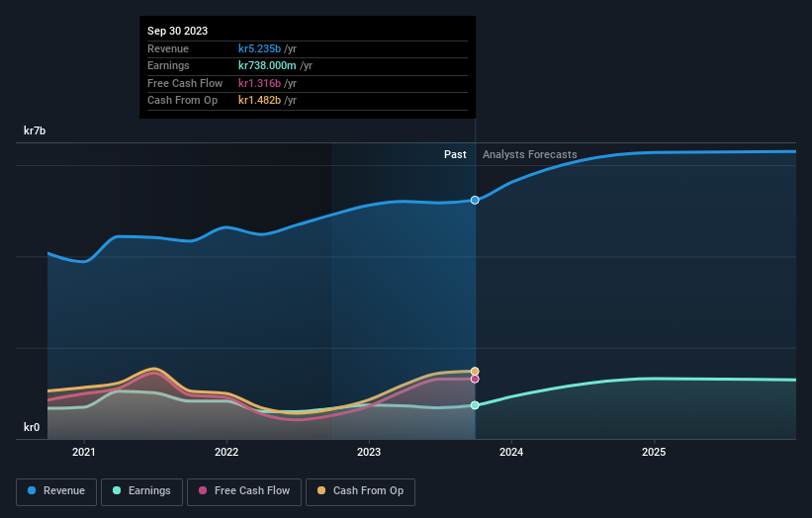The image size is (812, 518).
Task: Click the Cash From Op label in tooltip
Action: pyautogui.click(x=182, y=101)
